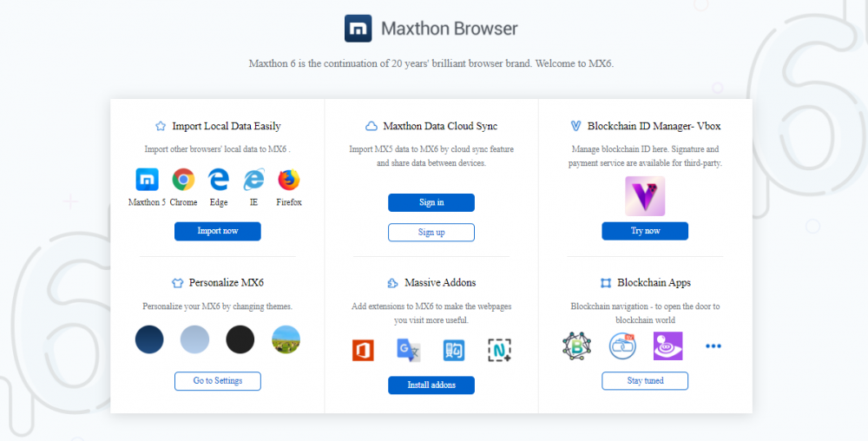Click the dashed-frame N addon icon
Screen dimensions: 868x441
(x=500, y=350)
